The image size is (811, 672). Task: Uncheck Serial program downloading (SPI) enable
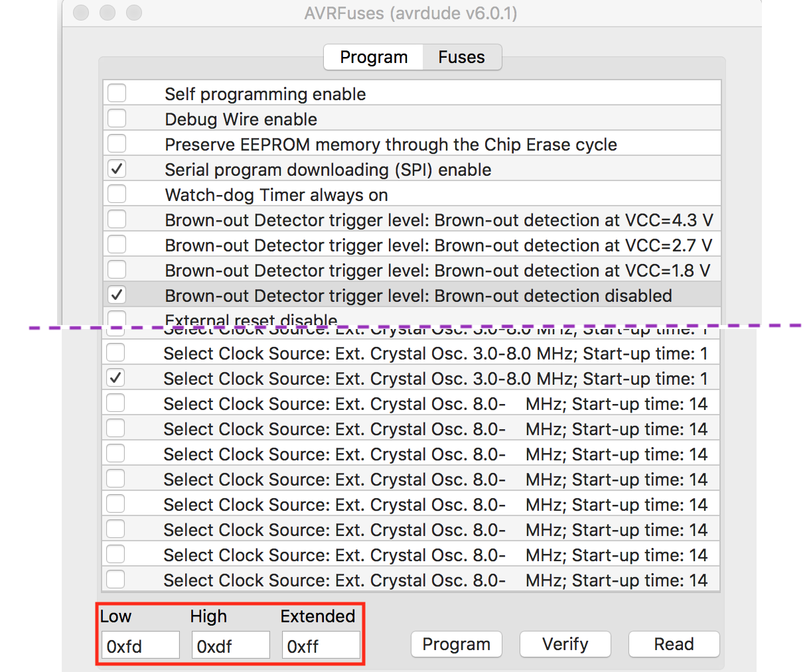point(117,169)
